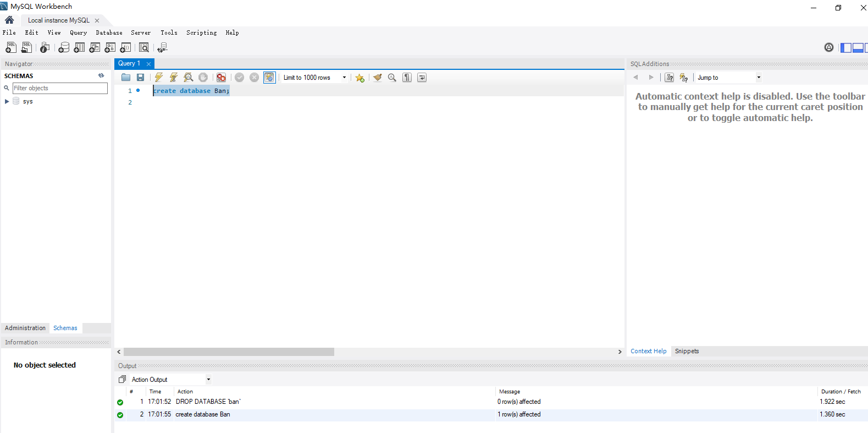Switch to the Snippets tab
Image resolution: width=868 pixels, height=433 pixels.
pyautogui.click(x=687, y=351)
